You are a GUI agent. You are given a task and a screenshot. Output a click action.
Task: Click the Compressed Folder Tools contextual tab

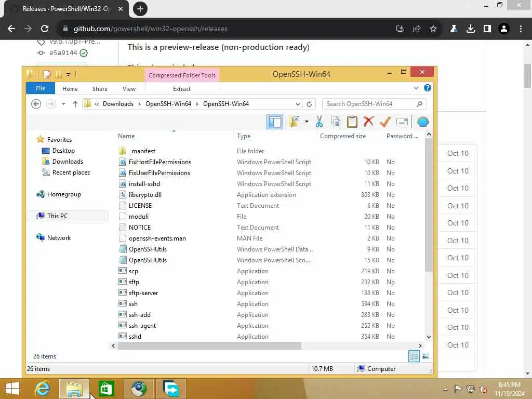click(x=182, y=75)
